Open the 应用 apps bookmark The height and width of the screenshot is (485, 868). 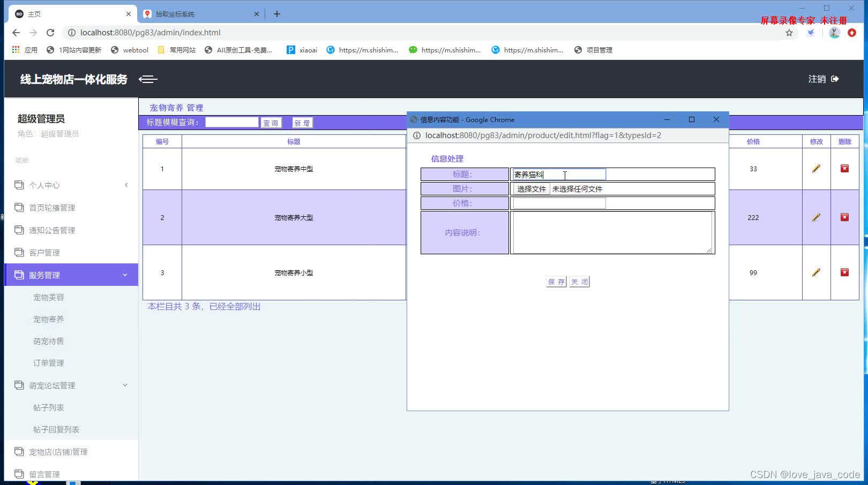(25, 50)
